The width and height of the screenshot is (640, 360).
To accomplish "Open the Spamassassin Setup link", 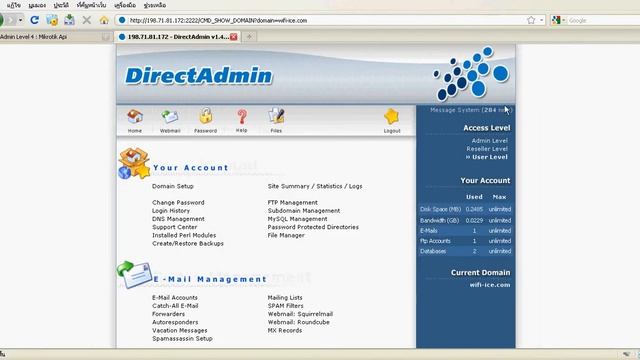I will click(x=182, y=338).
